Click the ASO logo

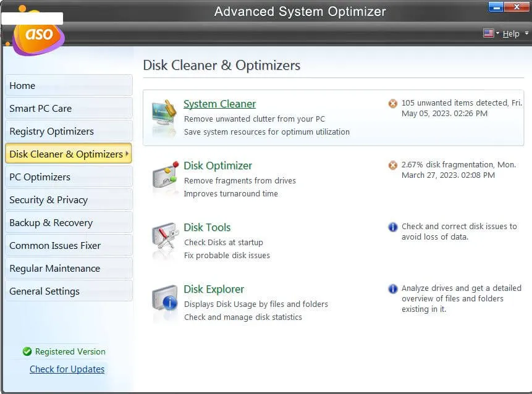tap(38, 35)
